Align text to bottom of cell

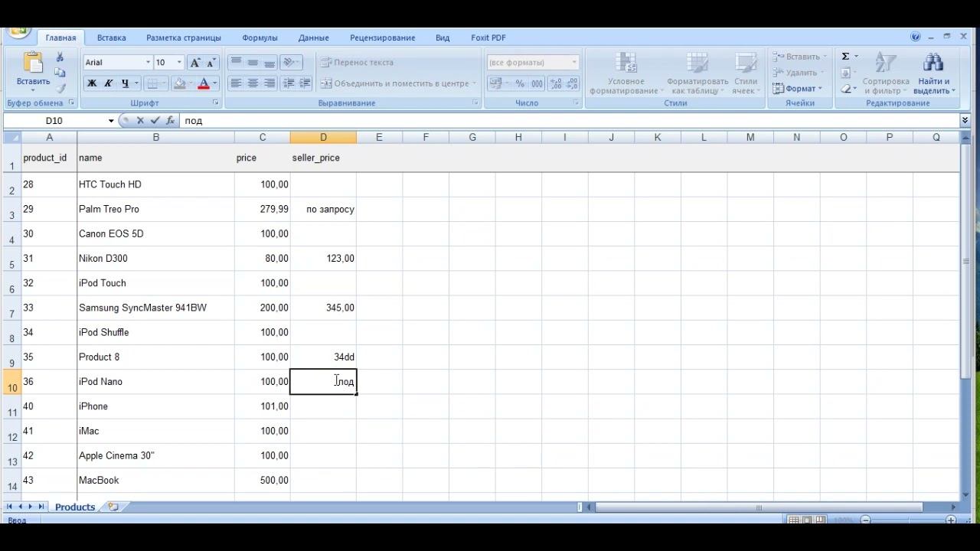click(x=269, y=63)
